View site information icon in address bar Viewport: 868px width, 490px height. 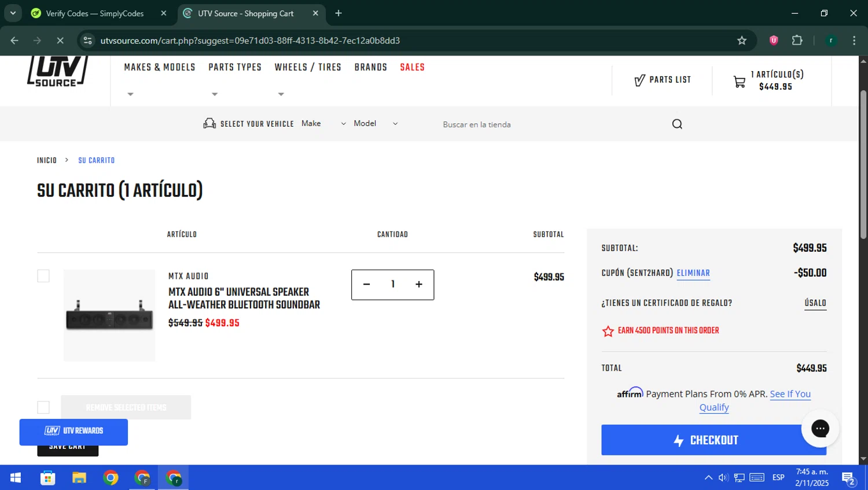[87, 40]
